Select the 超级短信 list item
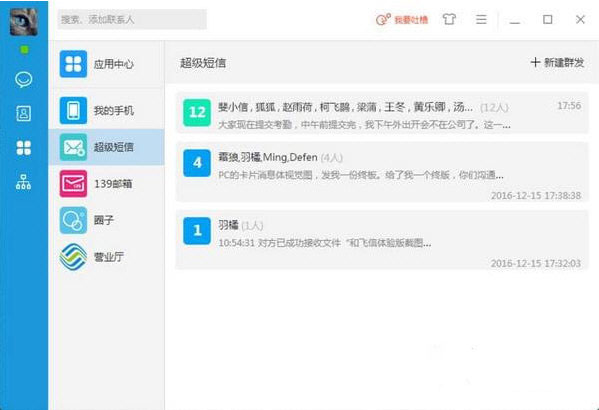 [107, 147]
